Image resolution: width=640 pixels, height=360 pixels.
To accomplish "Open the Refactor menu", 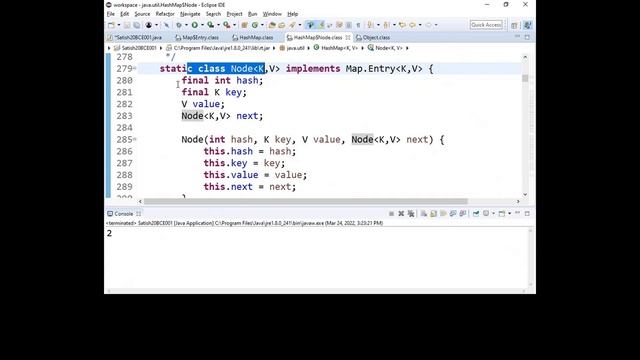I will click(x=165, y=14).
